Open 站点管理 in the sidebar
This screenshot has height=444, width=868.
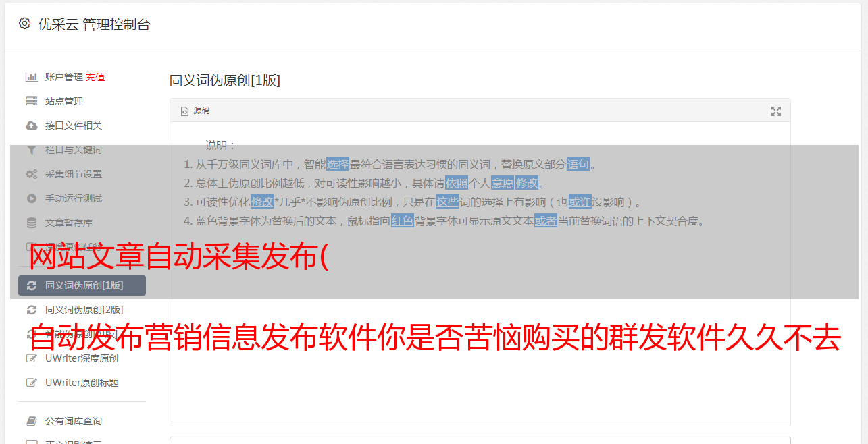point(82,101)
